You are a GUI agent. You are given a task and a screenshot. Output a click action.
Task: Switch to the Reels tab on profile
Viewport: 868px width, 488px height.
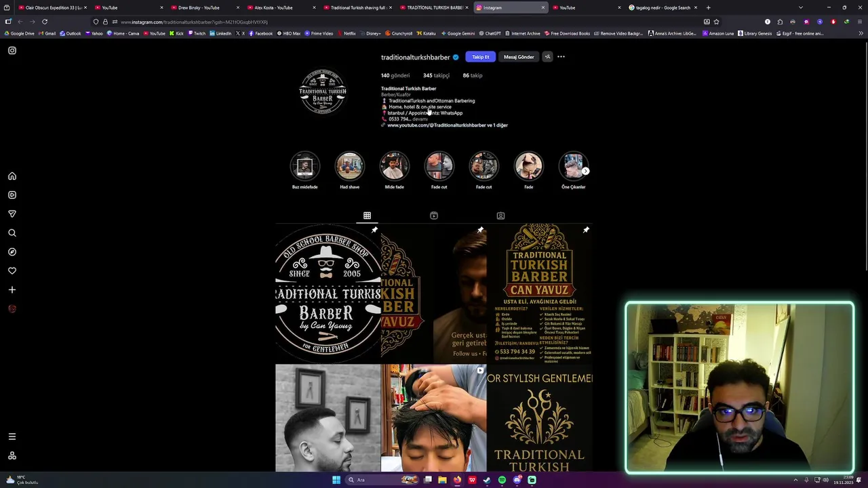pos(434,216)
